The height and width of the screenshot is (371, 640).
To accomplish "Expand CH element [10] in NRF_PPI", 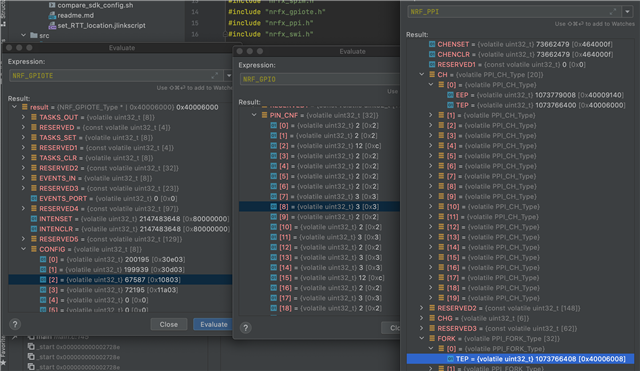I will click(x=431, y=207).
